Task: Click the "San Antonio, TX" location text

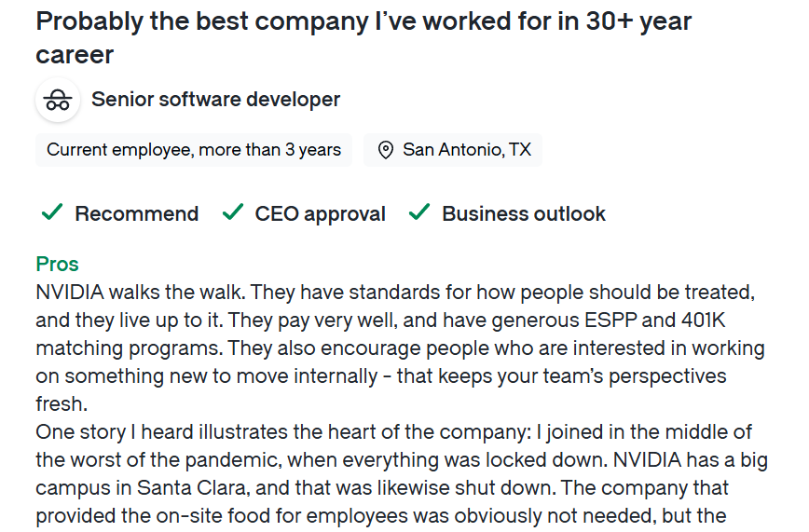Action: 466,150
